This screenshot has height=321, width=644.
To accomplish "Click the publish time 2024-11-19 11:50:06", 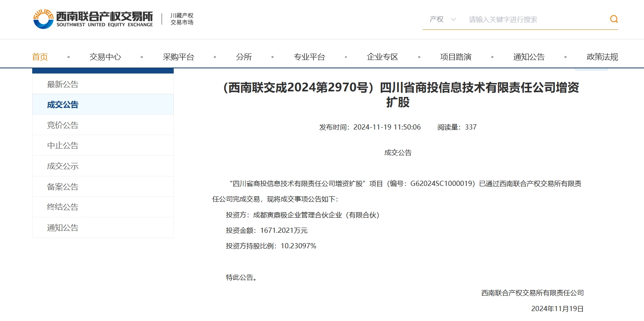I will (370, 127).
